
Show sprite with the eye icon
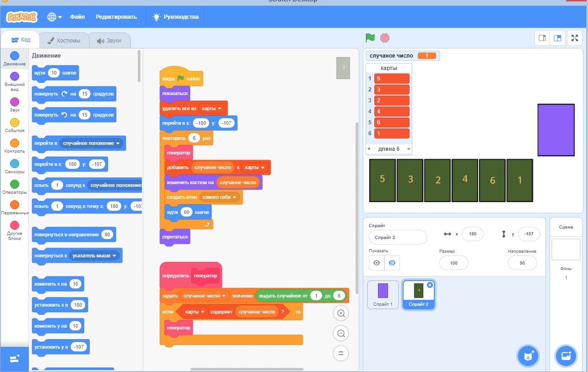377,263
